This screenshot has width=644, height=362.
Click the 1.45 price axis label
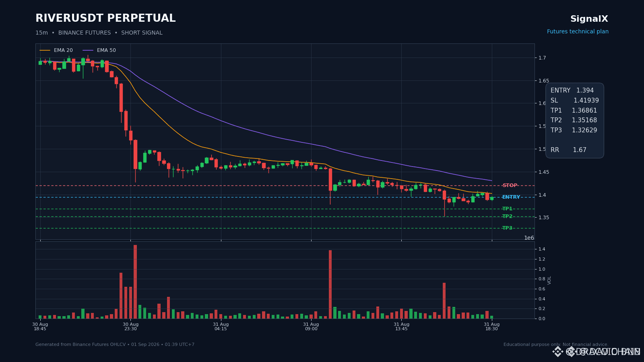(x=544, y=172)
